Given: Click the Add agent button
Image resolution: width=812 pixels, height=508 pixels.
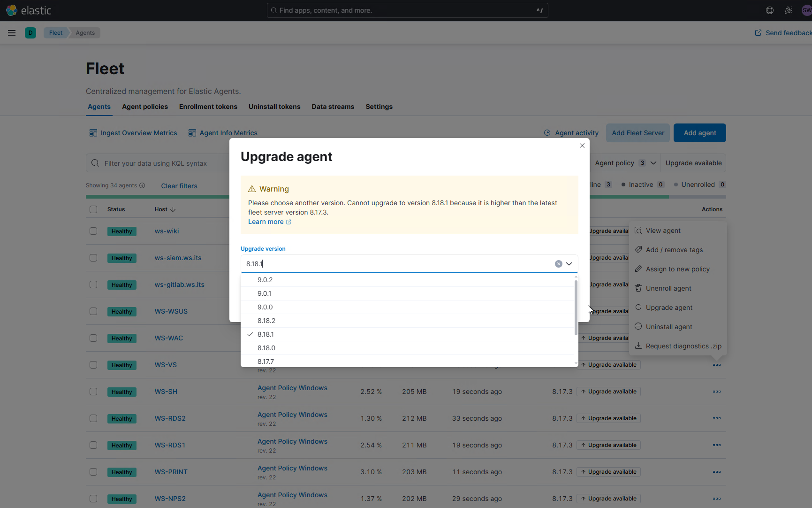Looking at the screenshot, I should (x=700, y=133).
